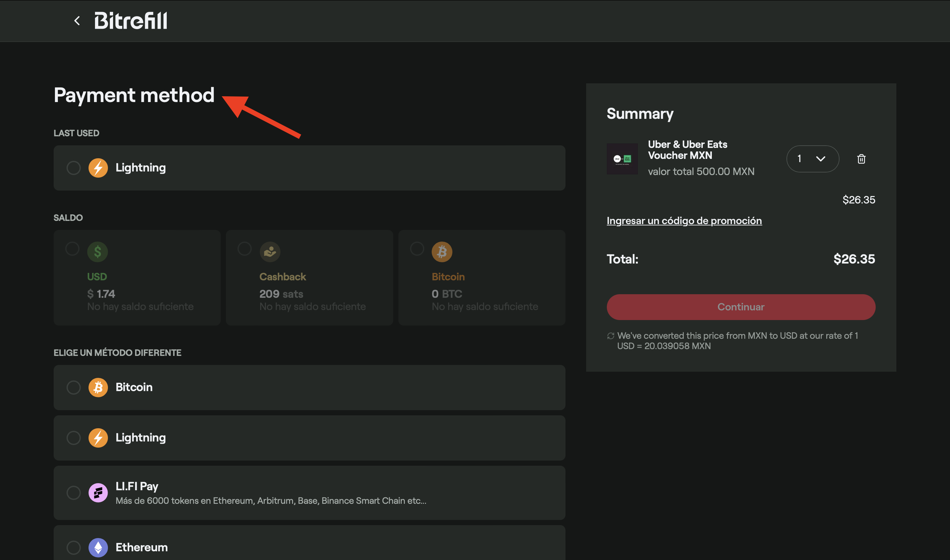950x560 pixels.
Task: Select the USD balance radio button
Action: [x=72, y=249]
